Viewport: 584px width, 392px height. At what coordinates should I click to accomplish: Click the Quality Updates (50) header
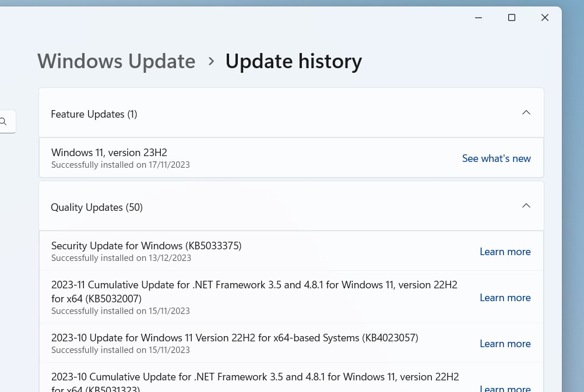[x=291, y=206]
